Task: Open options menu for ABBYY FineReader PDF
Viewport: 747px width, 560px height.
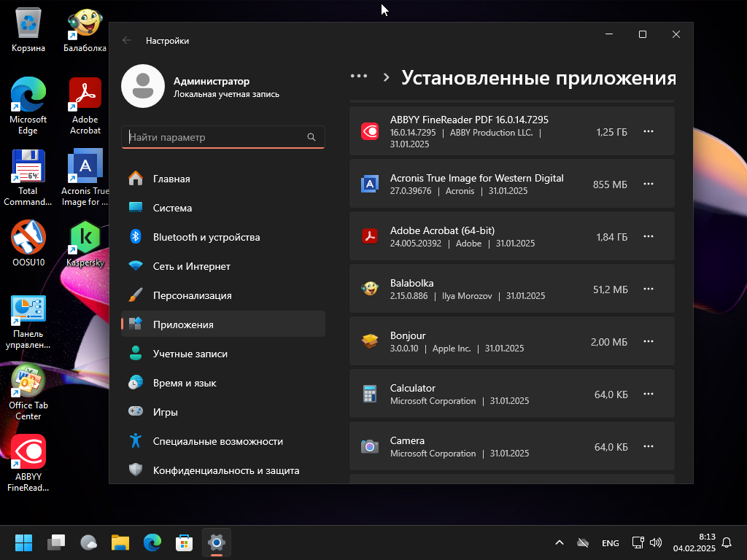Action: click(649, 131)
